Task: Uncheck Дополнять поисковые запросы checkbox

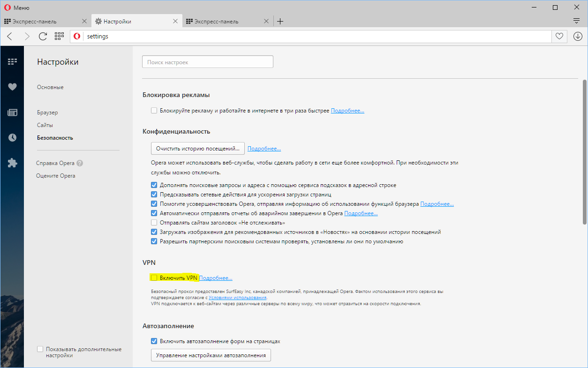Action: pos(154,185)
